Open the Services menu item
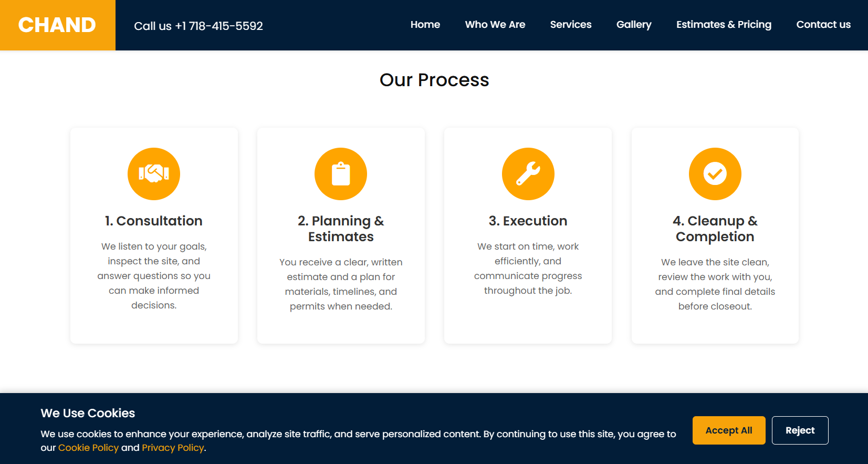 point(571,25)
